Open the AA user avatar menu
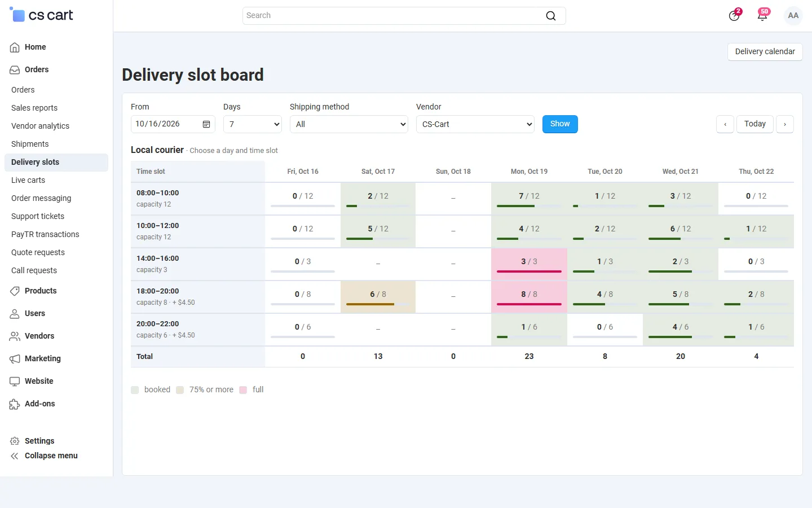 click(x=793, y=16)
